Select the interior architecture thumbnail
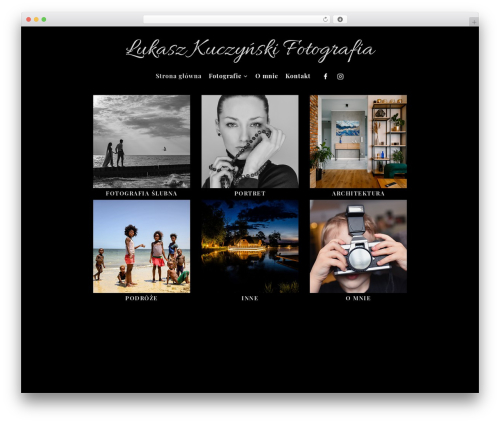 pos(358,142)
